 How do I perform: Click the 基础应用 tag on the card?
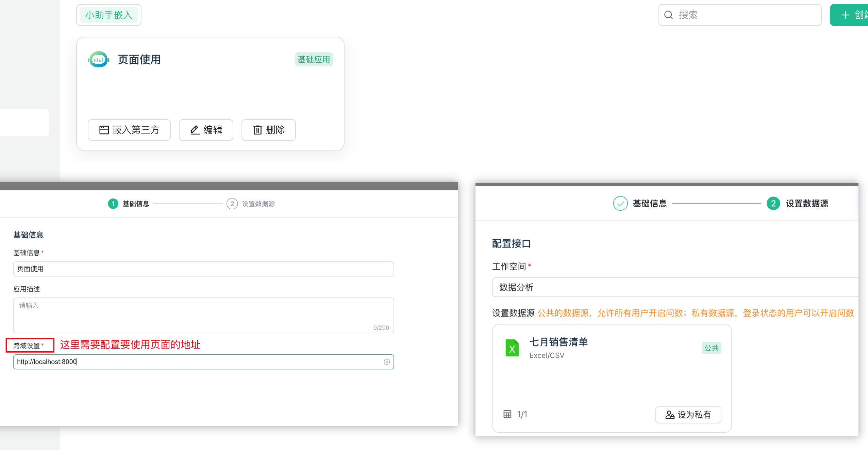(314, 60)
